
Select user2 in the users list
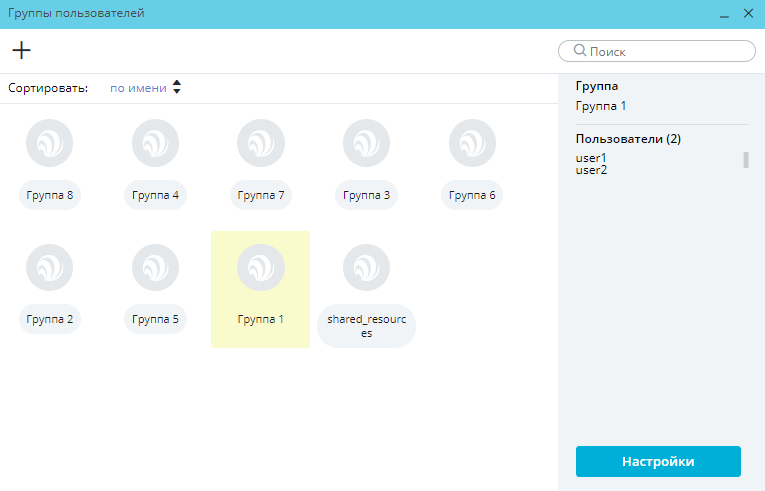[592, 170]
